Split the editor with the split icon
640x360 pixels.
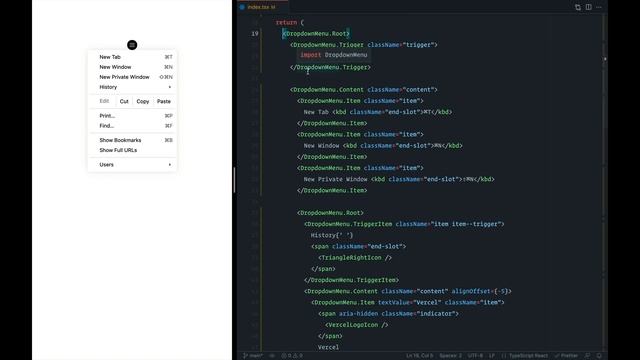coord(589,7)
